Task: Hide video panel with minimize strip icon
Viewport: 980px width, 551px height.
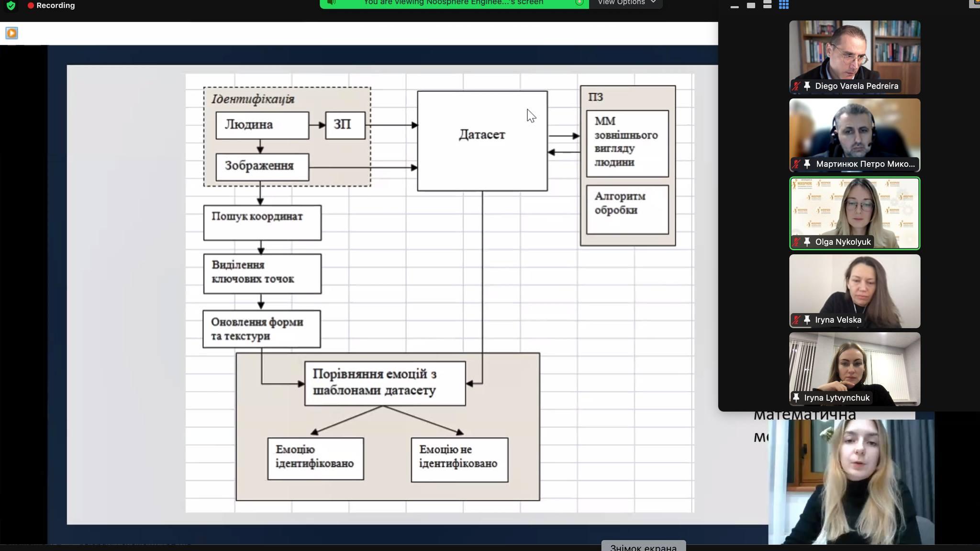Action: click(x=735, y=6)
